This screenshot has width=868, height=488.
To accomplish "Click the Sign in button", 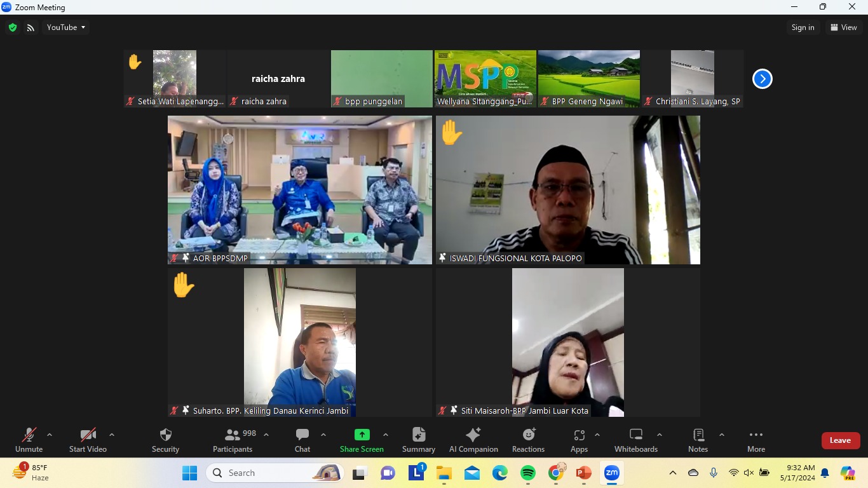I will pyautogui.click(x=803, y=27).
